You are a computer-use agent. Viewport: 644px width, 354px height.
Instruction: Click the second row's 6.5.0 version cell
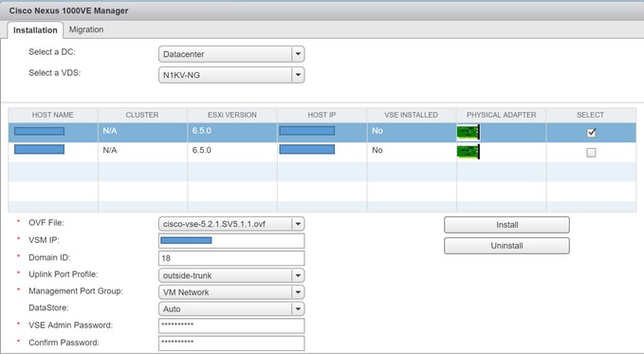232,152
